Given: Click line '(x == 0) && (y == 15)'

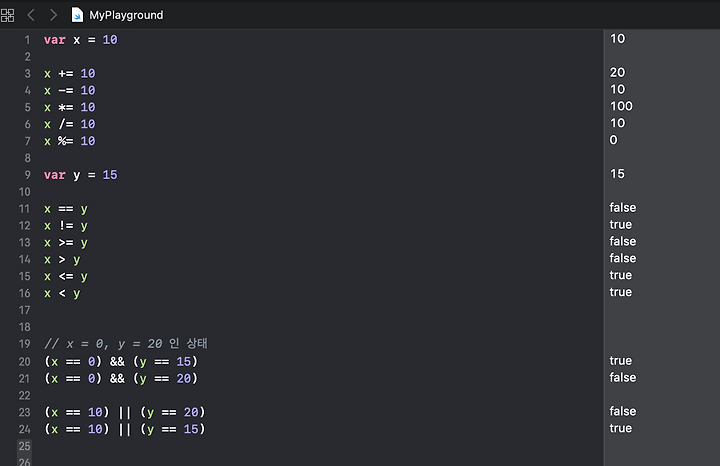Looking at the screenshot, I should click(x=121, y=362).
